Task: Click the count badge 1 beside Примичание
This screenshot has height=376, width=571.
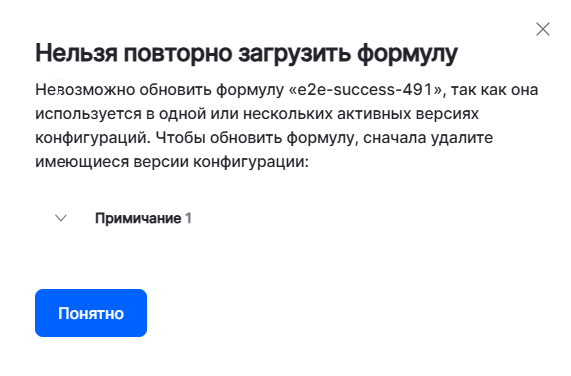Action: pyautogui.click(x=188, y=218)
